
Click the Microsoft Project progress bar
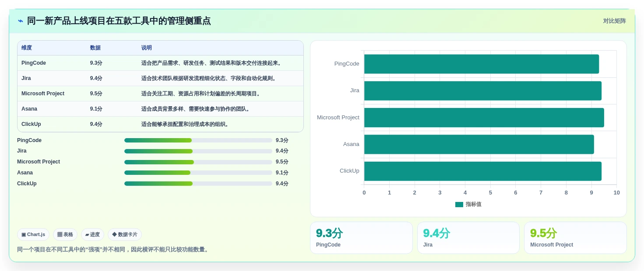tap(198, 162)
